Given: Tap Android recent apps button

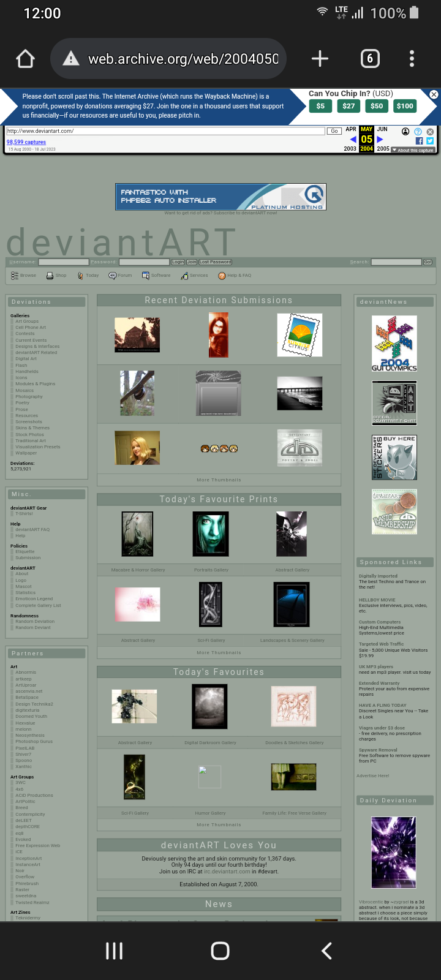Looking at the screenshot, I should [114, 951].
